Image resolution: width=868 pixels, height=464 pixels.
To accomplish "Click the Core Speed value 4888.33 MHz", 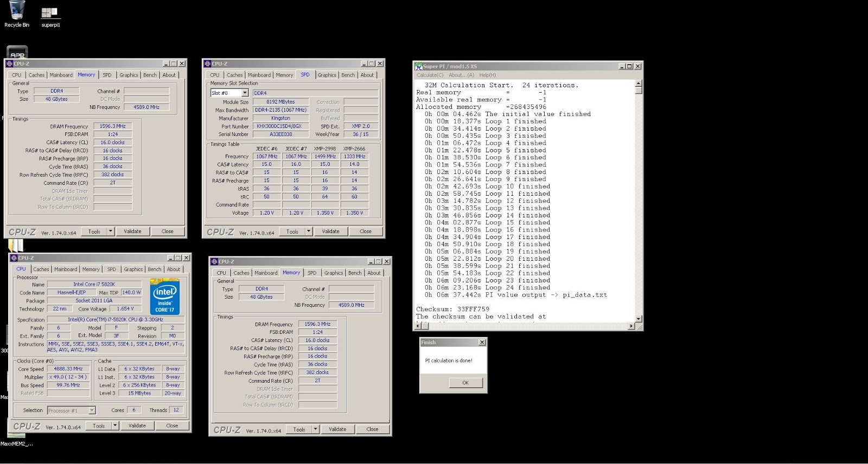I will 68,369.
